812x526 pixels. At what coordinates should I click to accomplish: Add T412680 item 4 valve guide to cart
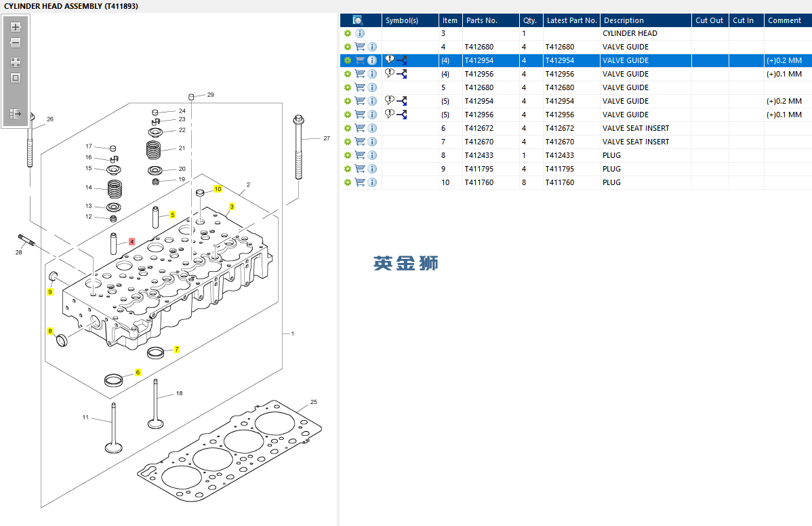coord(360,47)
